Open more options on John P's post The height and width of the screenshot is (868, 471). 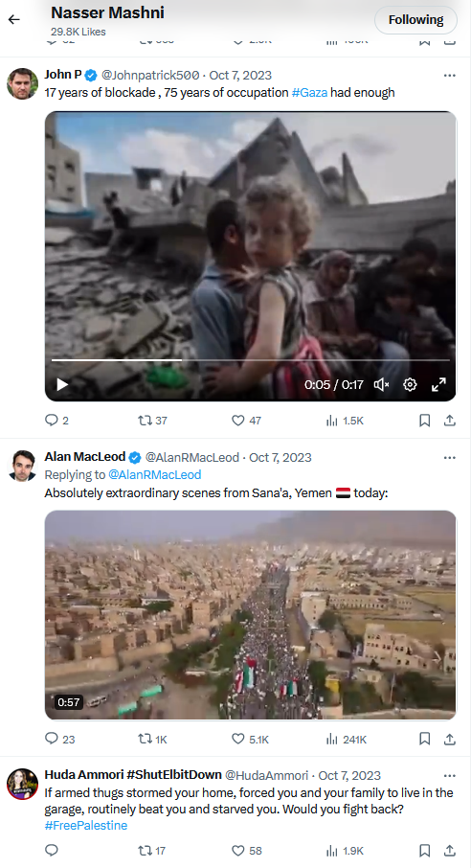(x=449, y=76)
